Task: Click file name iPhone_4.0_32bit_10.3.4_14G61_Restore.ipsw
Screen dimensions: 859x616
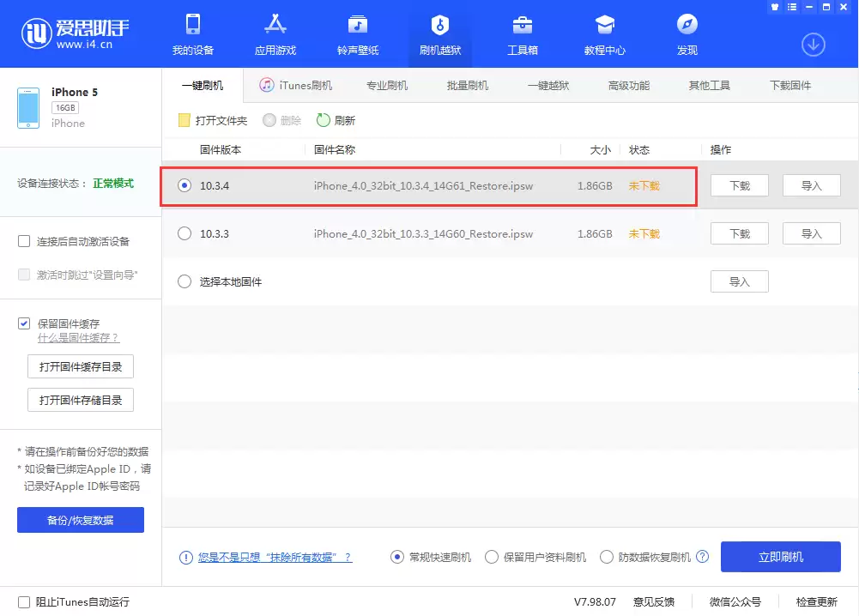Action: coord(423,185)
